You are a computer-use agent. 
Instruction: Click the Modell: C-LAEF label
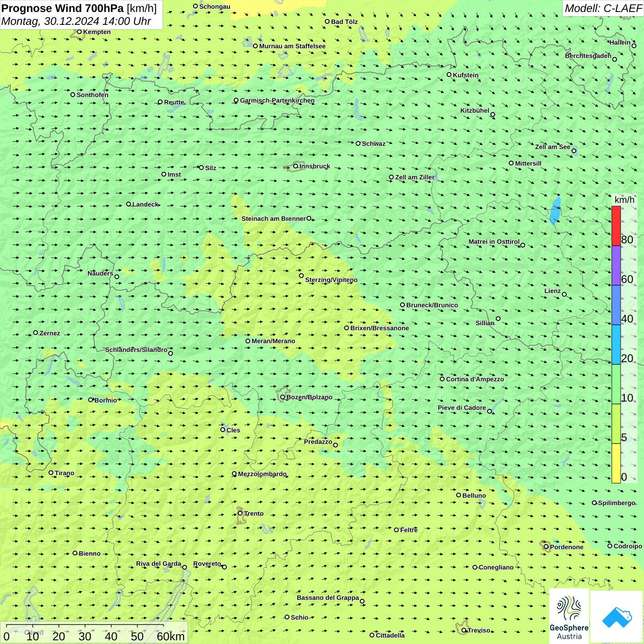[603, 8]
